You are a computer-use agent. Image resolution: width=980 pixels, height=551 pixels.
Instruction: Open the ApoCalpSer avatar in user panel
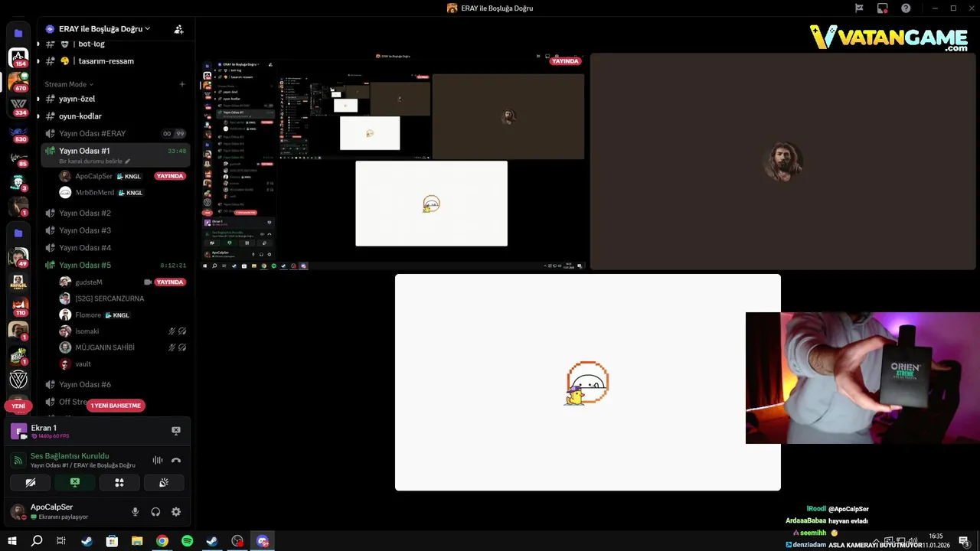18,512
